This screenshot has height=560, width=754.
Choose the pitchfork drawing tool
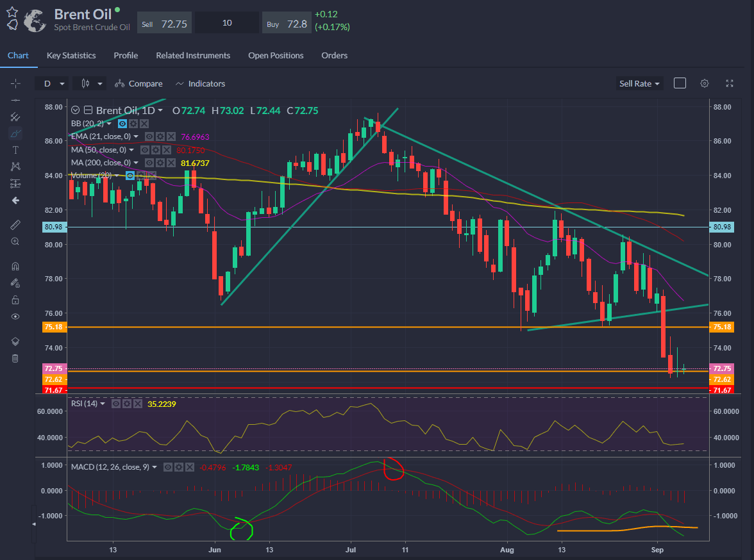coord(15,117)
